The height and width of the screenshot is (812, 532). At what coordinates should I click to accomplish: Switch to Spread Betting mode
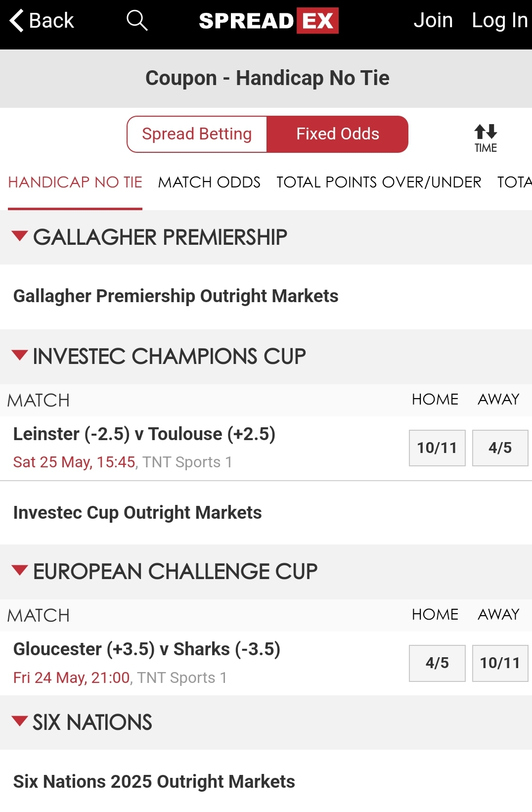(197, 134)
